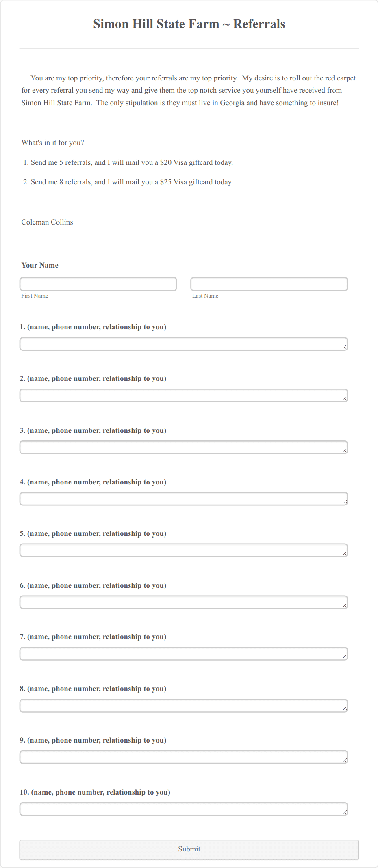378x868 pixels.
Task: Click the Coleman Collins text
Action: [x=47, y=222]
